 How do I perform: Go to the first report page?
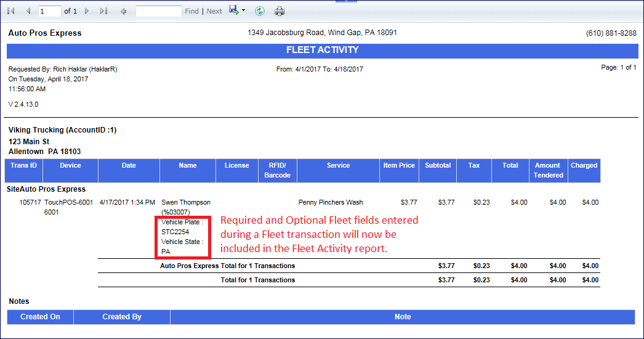click(x=10, y=11)
